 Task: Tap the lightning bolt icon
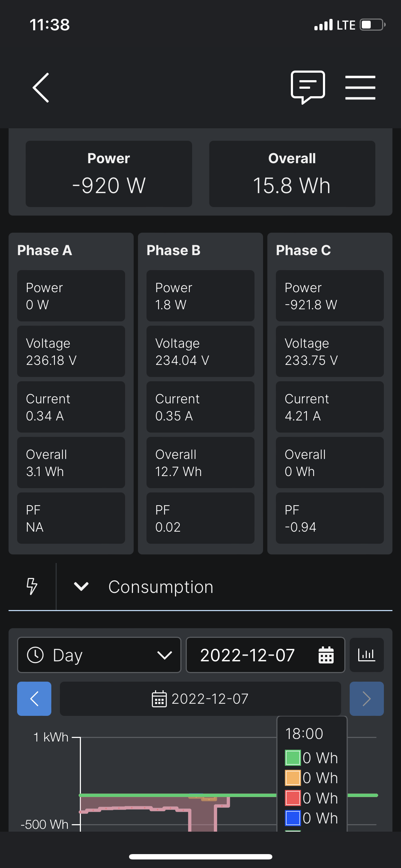pos(32,587)
